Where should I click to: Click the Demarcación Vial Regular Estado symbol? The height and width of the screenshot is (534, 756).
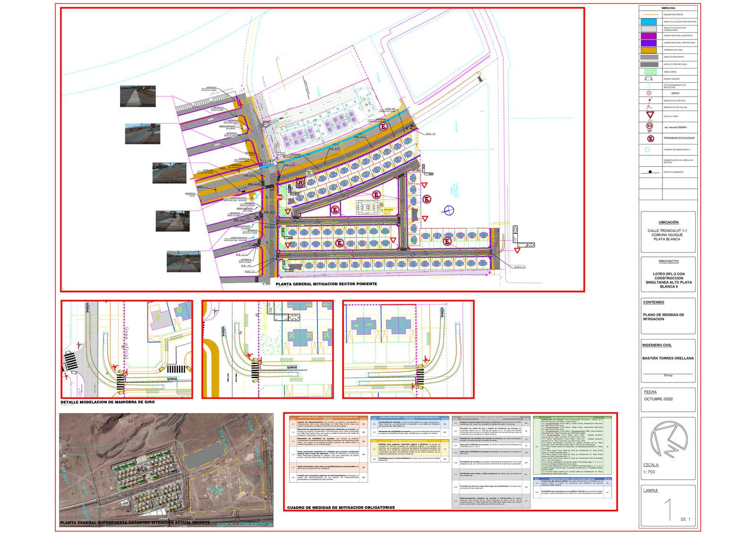click(x=650, y=161)
